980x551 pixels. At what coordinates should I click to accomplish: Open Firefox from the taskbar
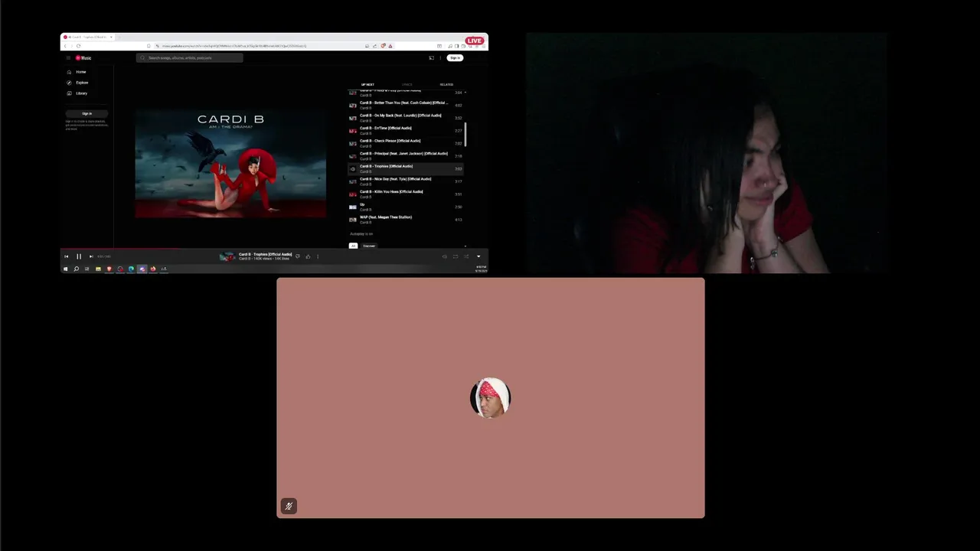tap(152, 269)
